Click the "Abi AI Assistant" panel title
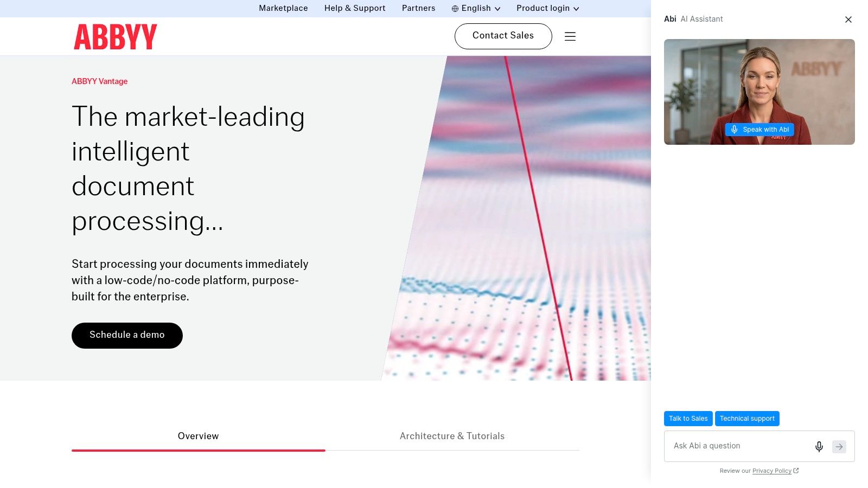Viewport: 868px width, 488px height. (693, 19)
